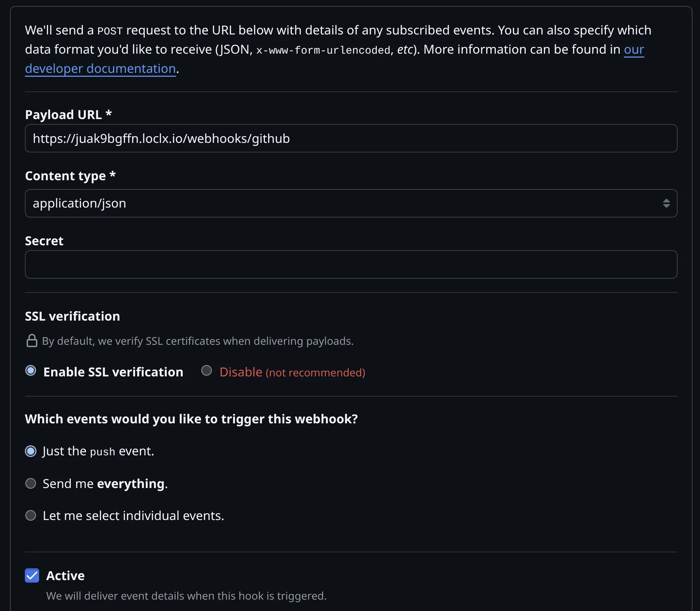
Task: Click the 'Which events' question heading
Action: [x=192, y=419]
